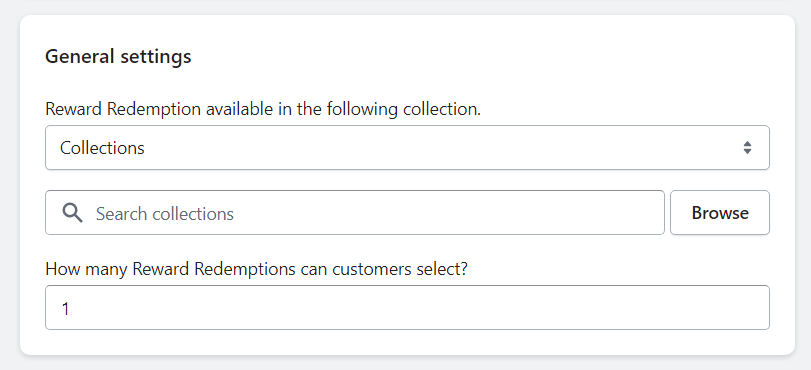Browse available collections

(x=720, y=213)
